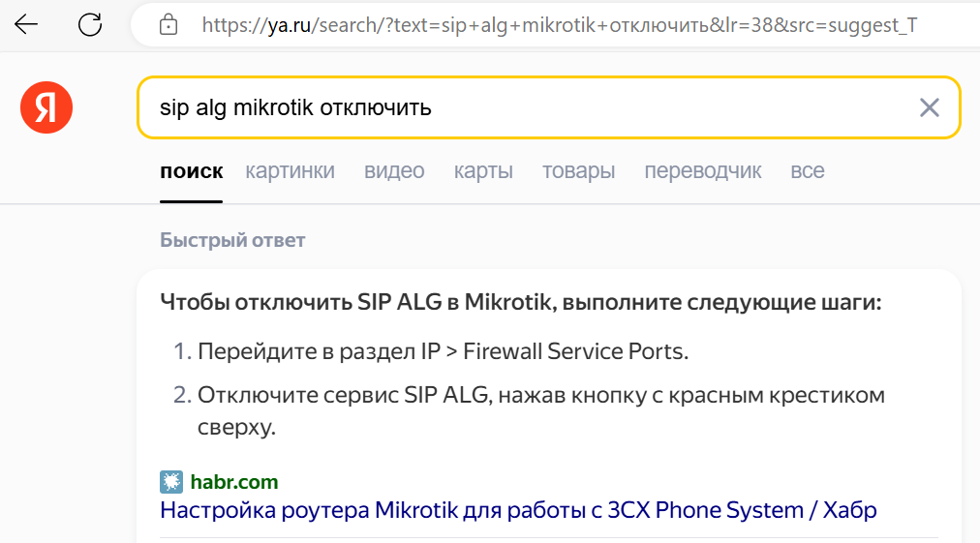Open the переводчик tab
Viewport: 980px width, 543px height.
pyautogui.click(x=703, y=171)
